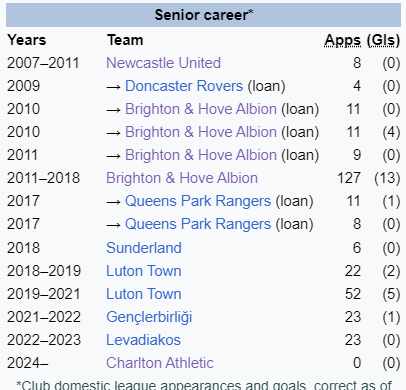
Task: Open the Doncaster Rovers loan link
Action: pos(184,86)
